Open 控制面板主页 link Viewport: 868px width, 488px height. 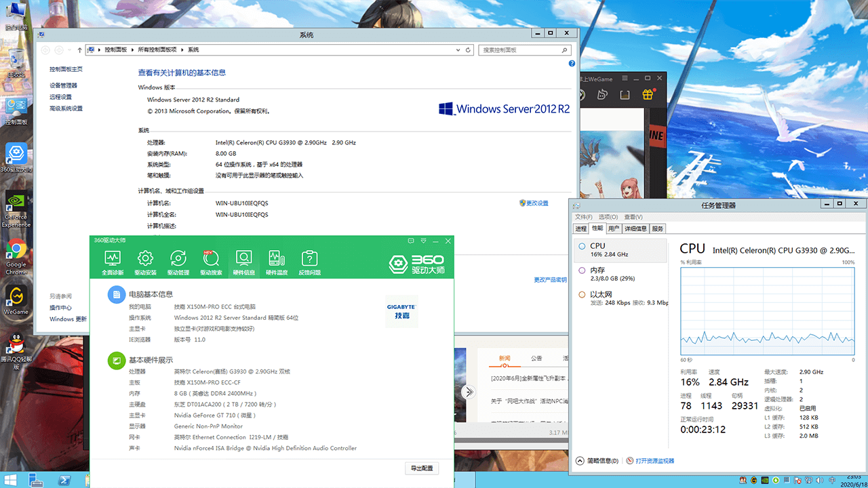[x=66, y=69]
